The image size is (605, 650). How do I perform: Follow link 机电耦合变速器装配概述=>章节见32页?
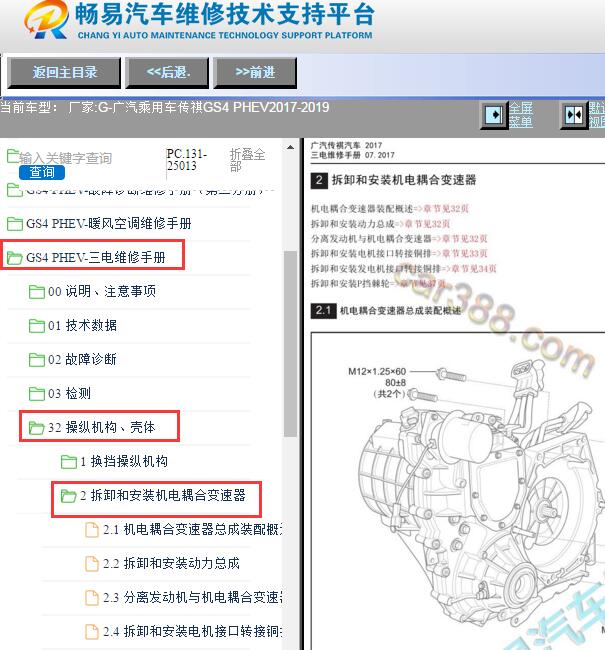pyautogui.click(x=390, y=209)
